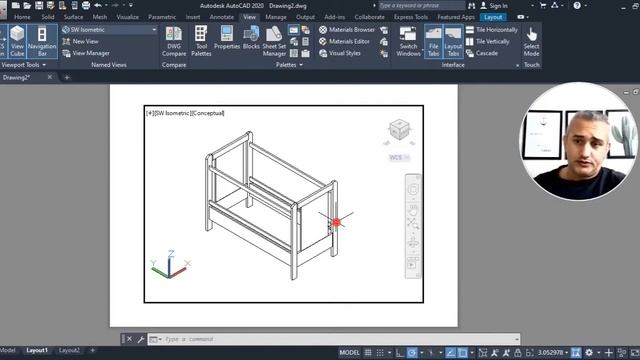Click the zoom extents icon on navigation bar
640x360 pixels.
point(413,223)
